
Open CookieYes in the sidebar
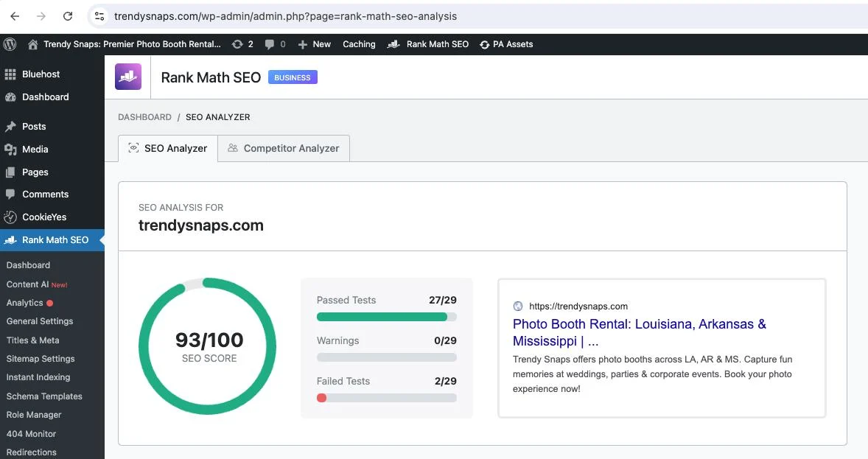pos(44,217)
